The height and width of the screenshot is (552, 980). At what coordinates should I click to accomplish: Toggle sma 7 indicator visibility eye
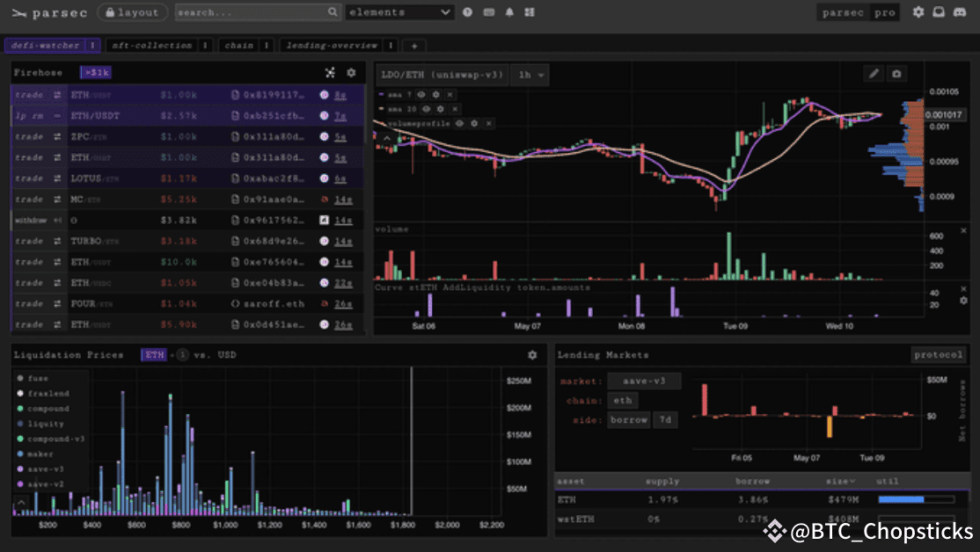point(421,94)
